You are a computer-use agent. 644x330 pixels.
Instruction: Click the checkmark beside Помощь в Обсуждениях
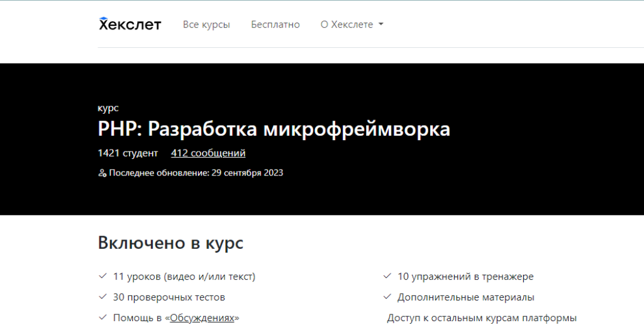pos(103,317)
